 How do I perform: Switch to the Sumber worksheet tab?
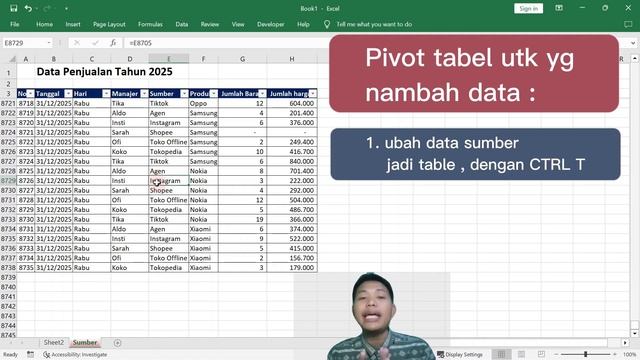coord(85,342)
